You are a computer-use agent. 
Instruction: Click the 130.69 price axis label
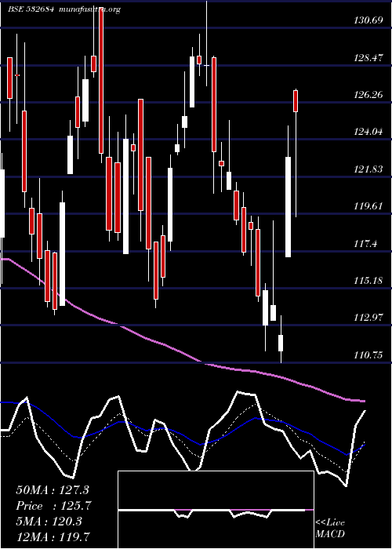pos(368,20)
